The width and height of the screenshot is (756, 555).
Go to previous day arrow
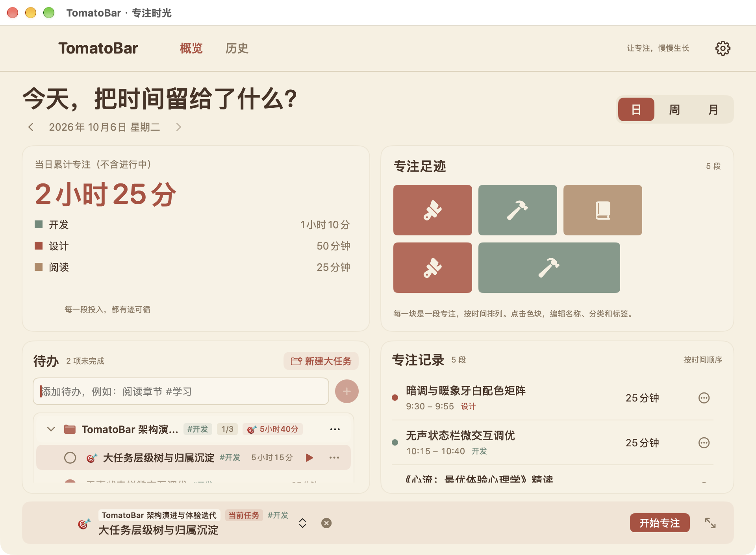(31, 127)
